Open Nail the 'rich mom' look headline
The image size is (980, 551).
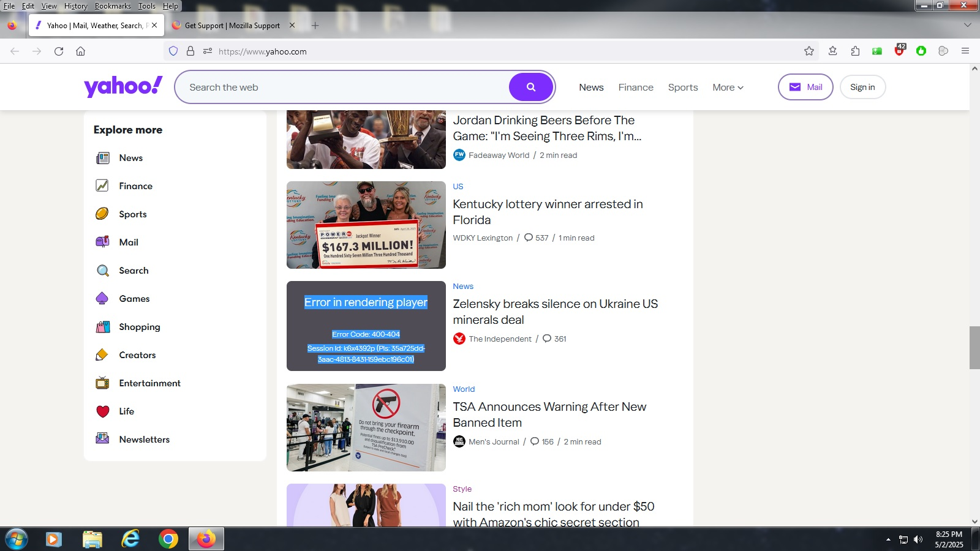[x=554, y=514]
